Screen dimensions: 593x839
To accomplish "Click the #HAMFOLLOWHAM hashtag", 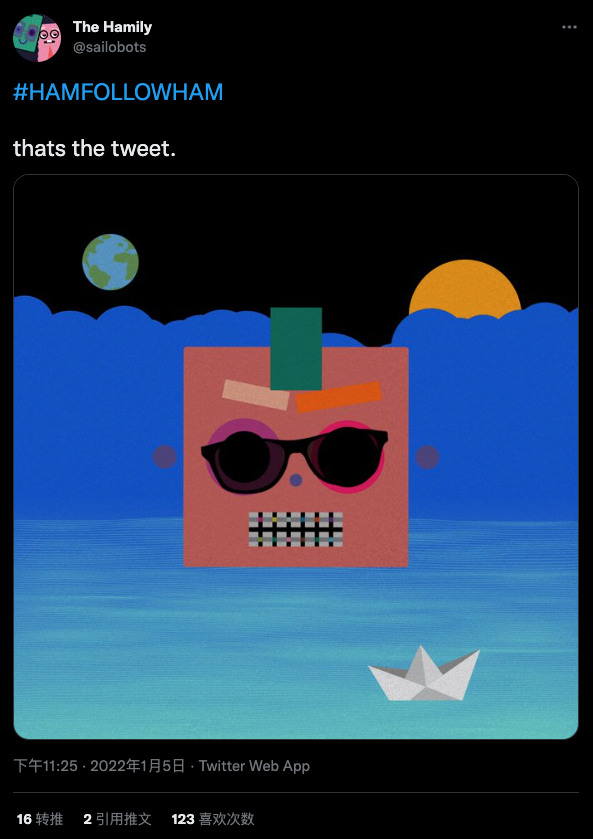I will [118, 93].
